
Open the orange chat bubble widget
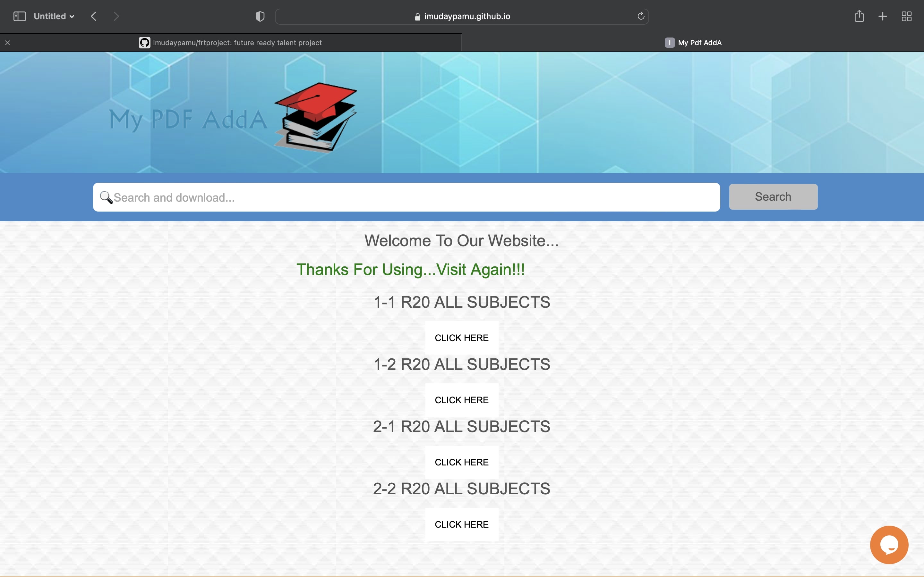click(x=889, y=545)
